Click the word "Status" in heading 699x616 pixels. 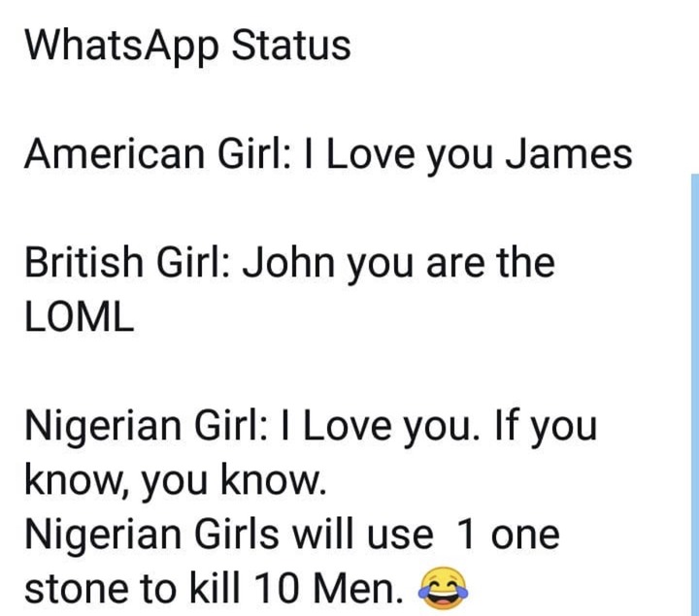pyautogui.click(x=291, y=45)
